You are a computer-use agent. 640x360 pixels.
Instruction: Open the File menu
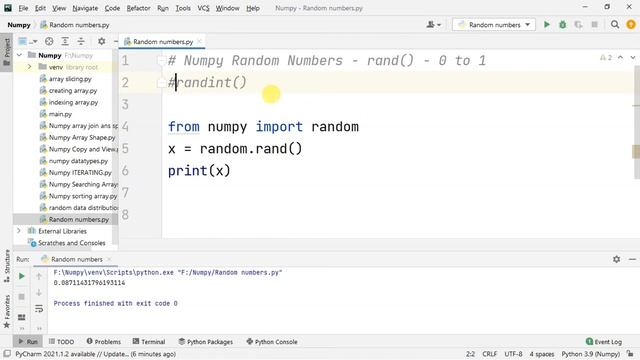(23, 8)
